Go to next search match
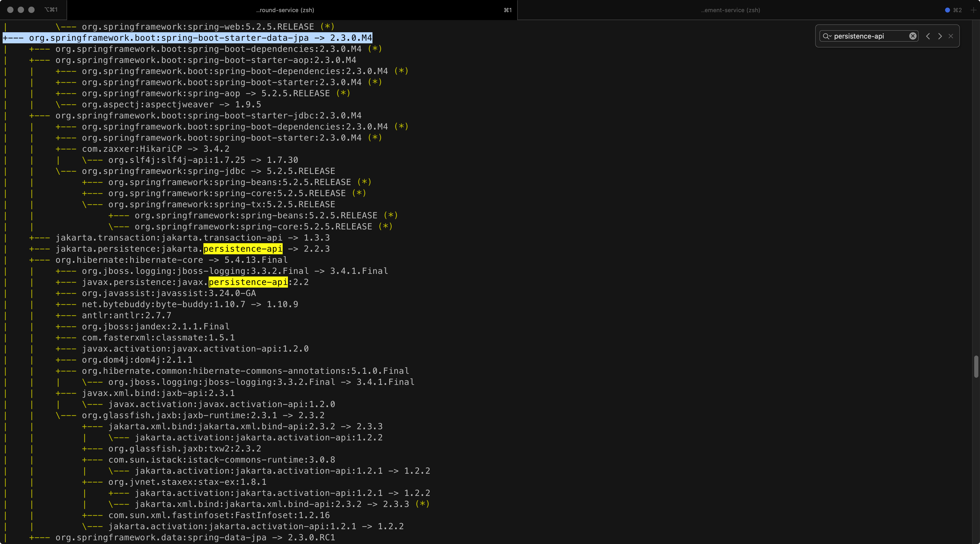Image resolution: width=980 pixels, height=544 pixels. point(940,36)
